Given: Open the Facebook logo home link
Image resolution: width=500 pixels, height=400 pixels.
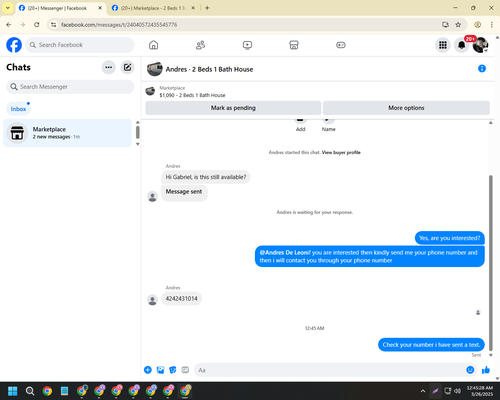Looking at the screenshot, I should point(14,45).
